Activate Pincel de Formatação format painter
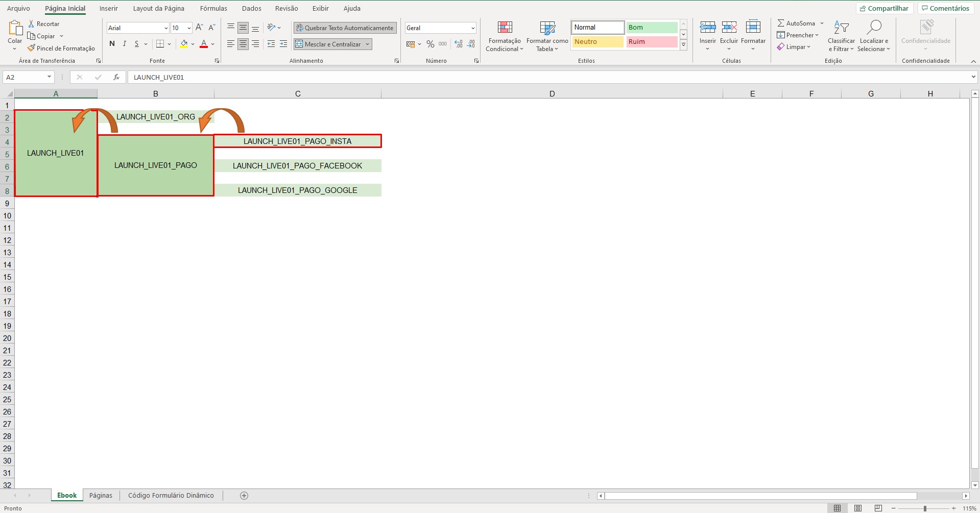Viewport: 980px width, 513px height. [x=61, y=48]
